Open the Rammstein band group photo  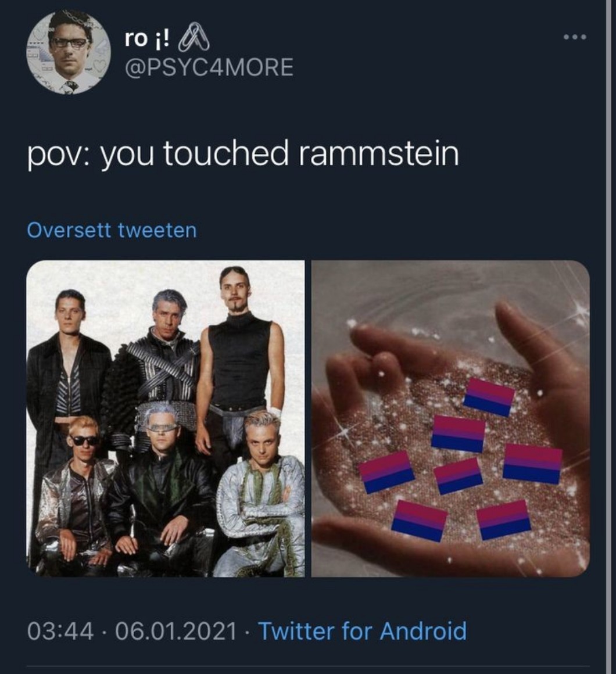[x=166, y=418]
